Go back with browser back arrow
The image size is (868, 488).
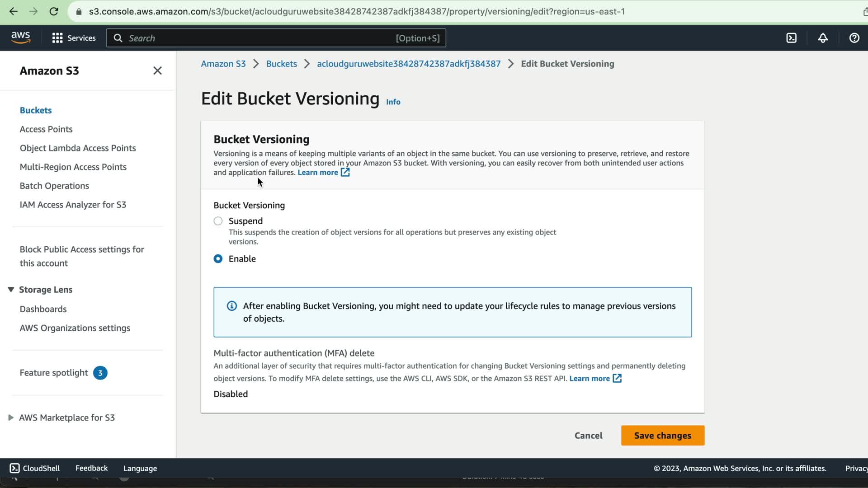13,11
